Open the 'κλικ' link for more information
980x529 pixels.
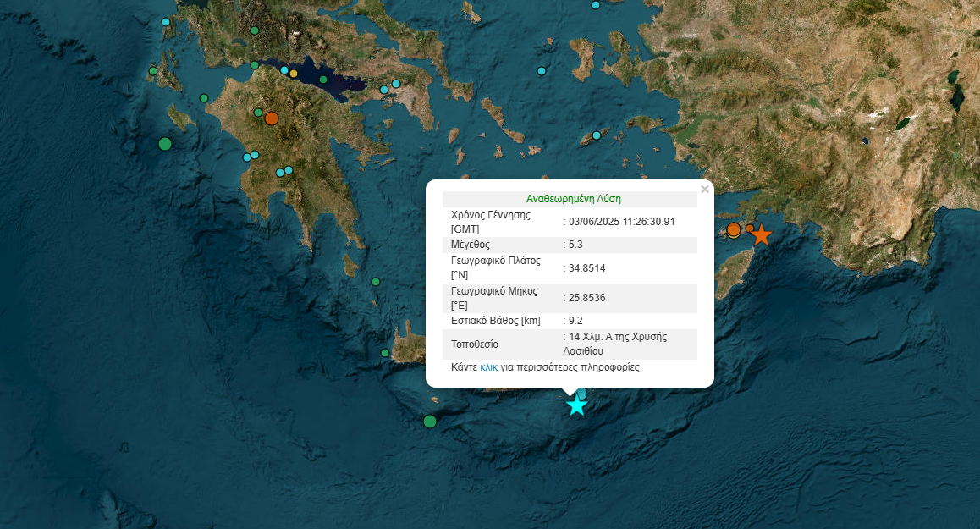click(488, 367)
